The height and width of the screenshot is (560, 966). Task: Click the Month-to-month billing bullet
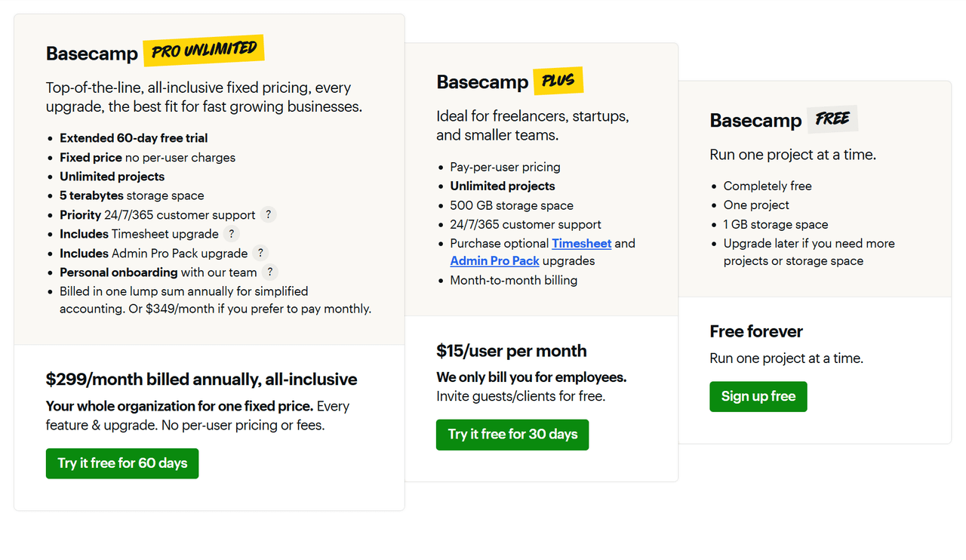tap(514, 280)
